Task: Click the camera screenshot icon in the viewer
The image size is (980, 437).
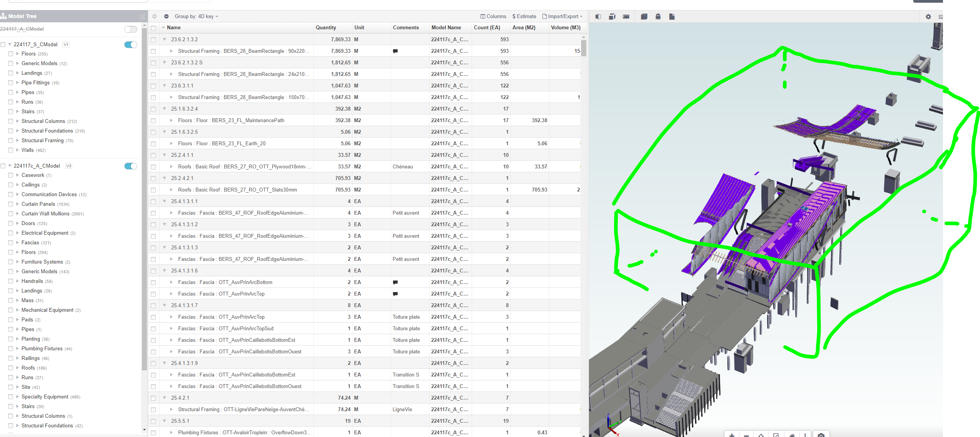Action: pyautogui.click(x=821, y=435)
